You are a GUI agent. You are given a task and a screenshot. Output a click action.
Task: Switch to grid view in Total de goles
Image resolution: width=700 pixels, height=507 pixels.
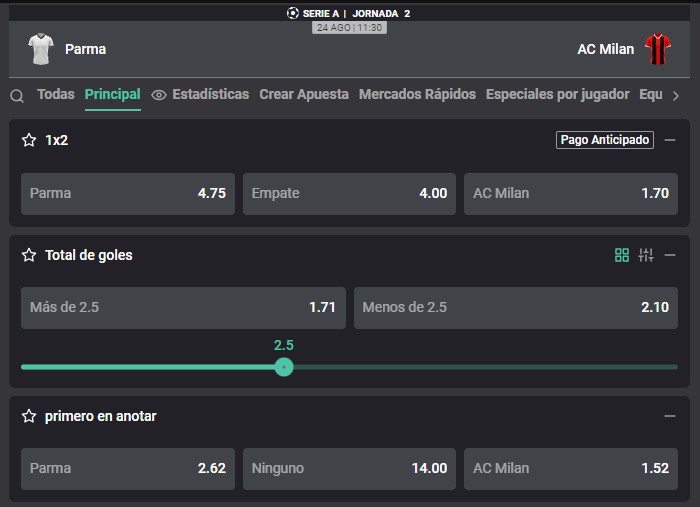click(x=622, y=255)
